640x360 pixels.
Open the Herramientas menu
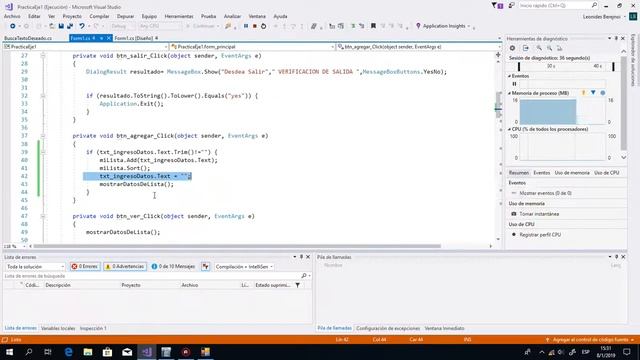point(179,16)
